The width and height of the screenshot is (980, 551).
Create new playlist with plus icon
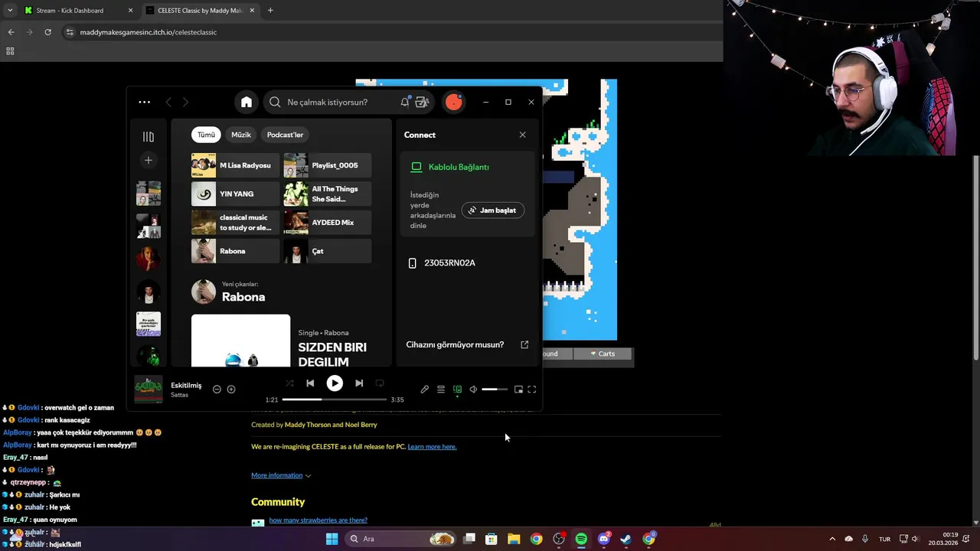149,160
